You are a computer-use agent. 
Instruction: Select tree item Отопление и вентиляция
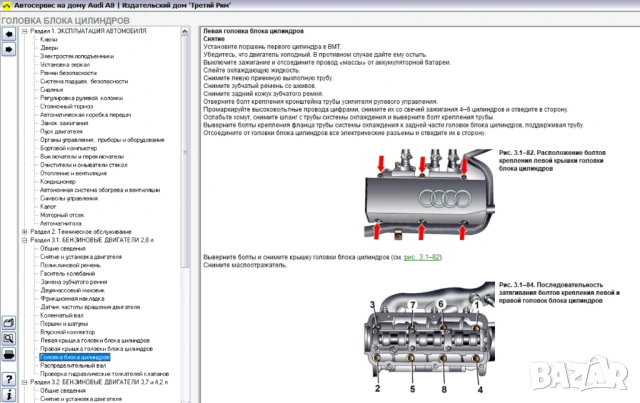73,173
